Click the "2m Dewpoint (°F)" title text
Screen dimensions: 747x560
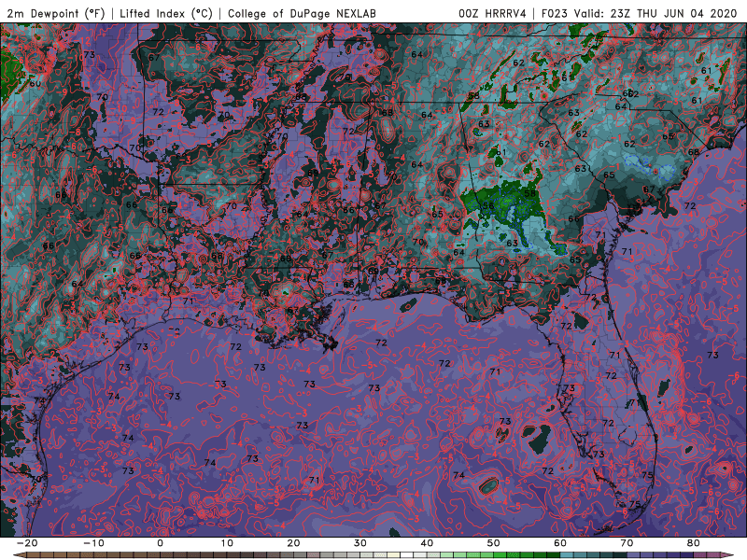click(x=56, y=13)
